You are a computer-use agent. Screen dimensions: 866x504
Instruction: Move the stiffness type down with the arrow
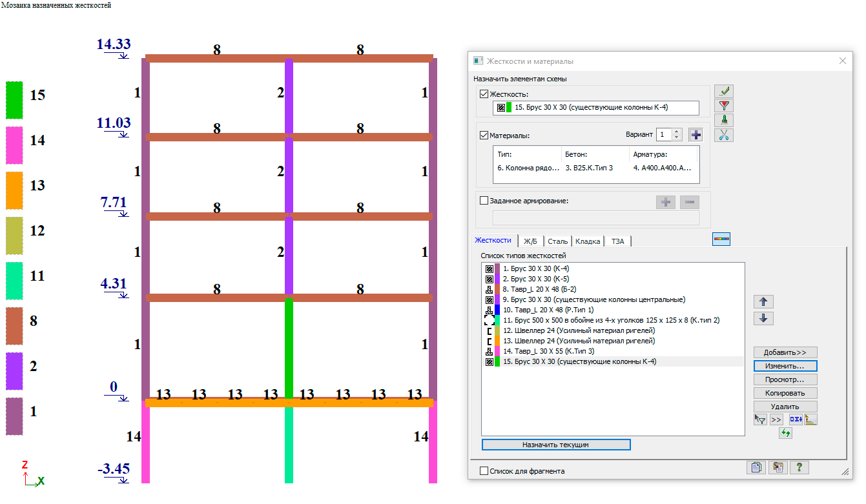[x=763, y=318]
